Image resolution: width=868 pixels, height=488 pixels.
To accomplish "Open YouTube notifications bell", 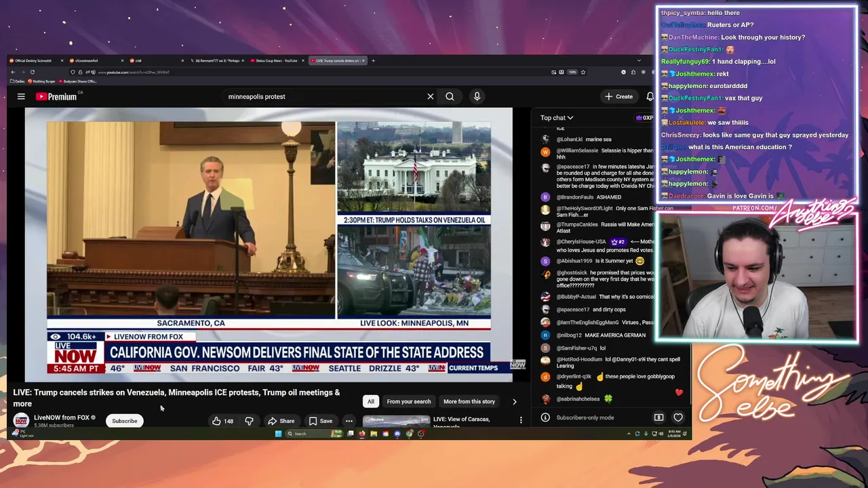I will 650,96.
